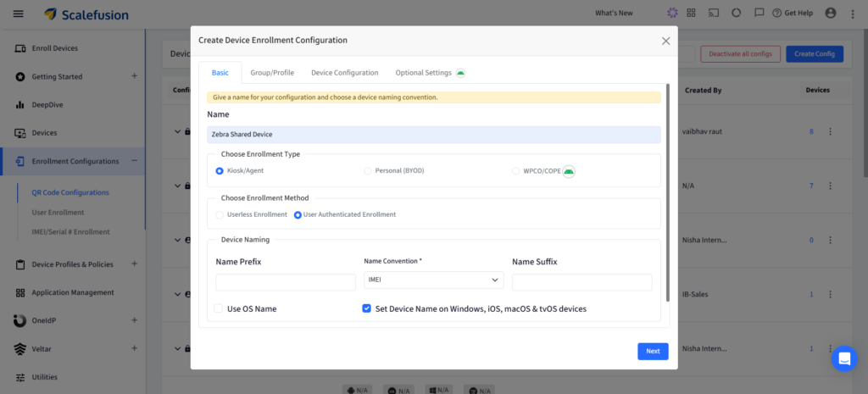The image size is (868, 394).
Task: Open the chat message icon in header
Action: coord(759,13)
